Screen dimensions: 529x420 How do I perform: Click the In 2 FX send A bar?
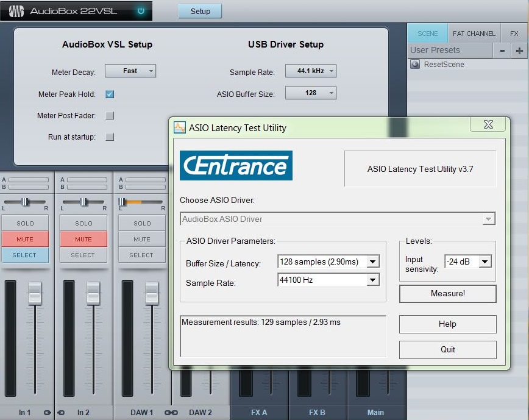point(87,180)
